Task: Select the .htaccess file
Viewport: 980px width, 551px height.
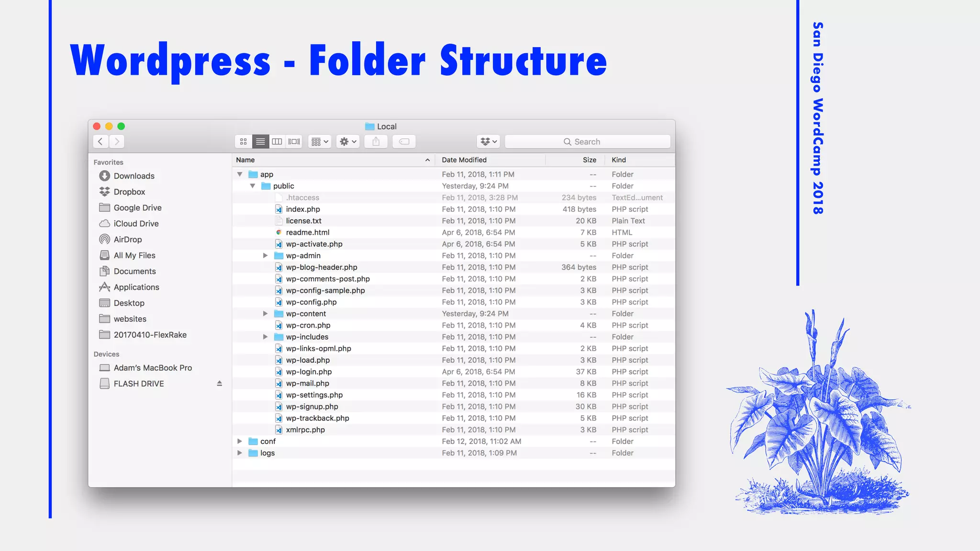Action: pyautogui.click(x=454, y=198)
